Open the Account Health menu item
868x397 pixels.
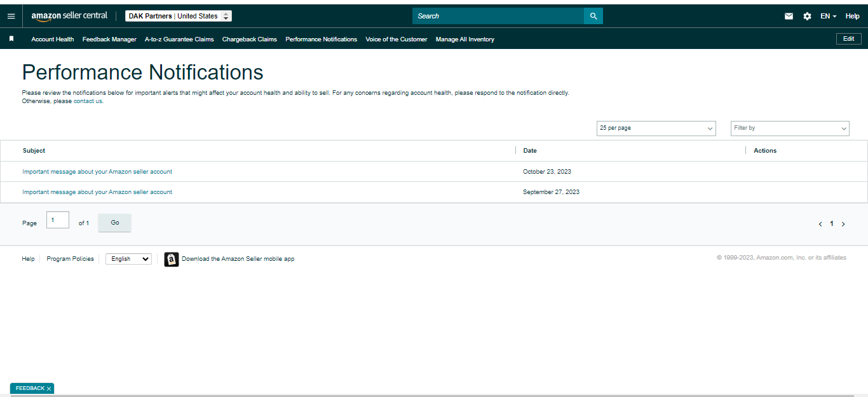click(x=53, y=39)
